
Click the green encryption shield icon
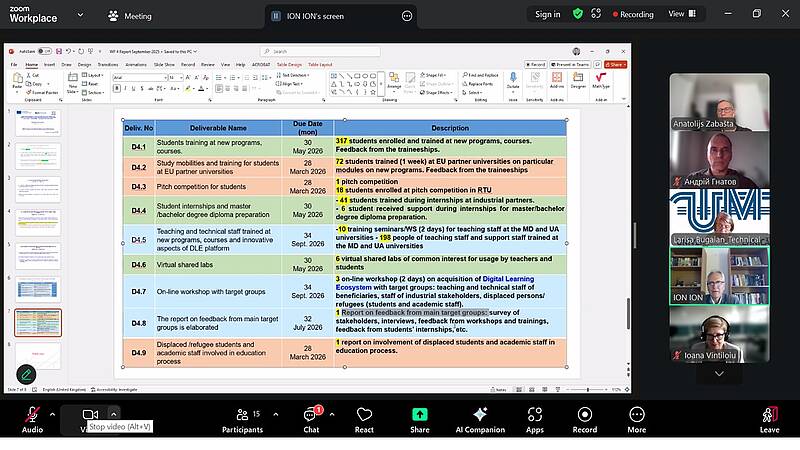(578, 14)
